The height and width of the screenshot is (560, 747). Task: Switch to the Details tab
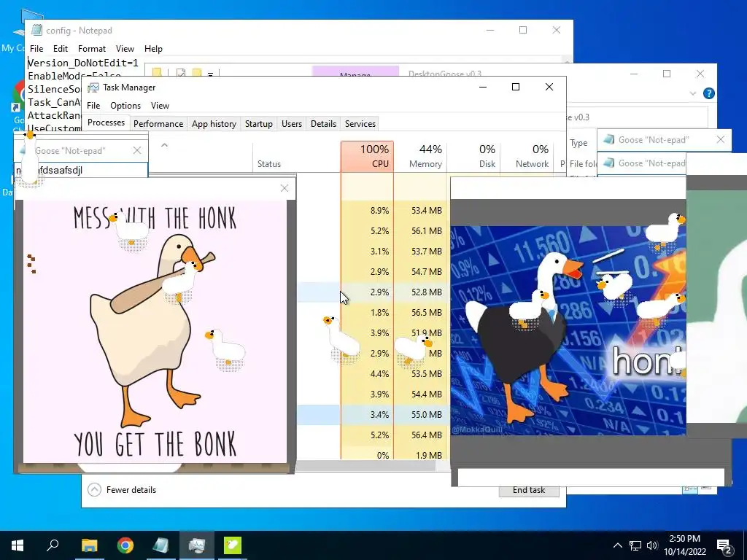click(323, 124)
